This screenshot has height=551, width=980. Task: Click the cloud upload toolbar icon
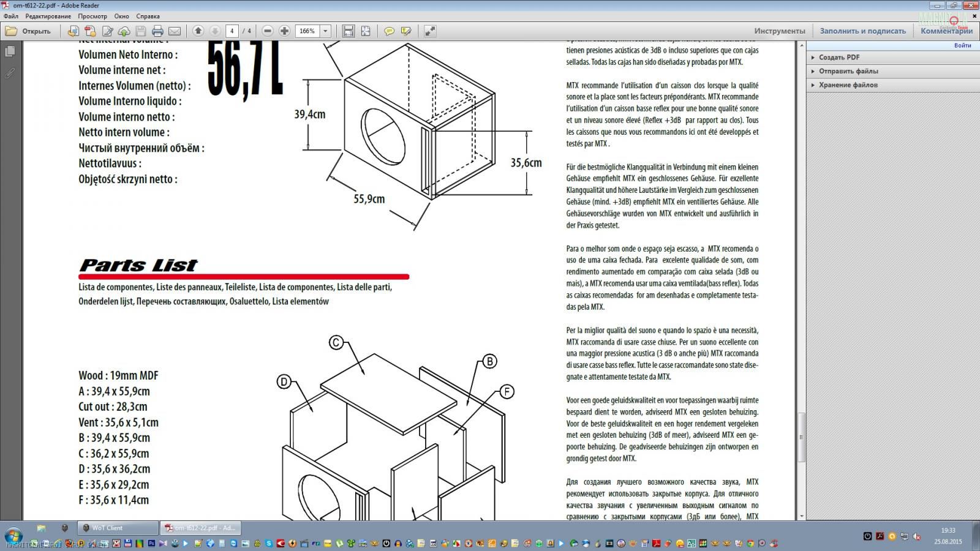click(124, 31)
